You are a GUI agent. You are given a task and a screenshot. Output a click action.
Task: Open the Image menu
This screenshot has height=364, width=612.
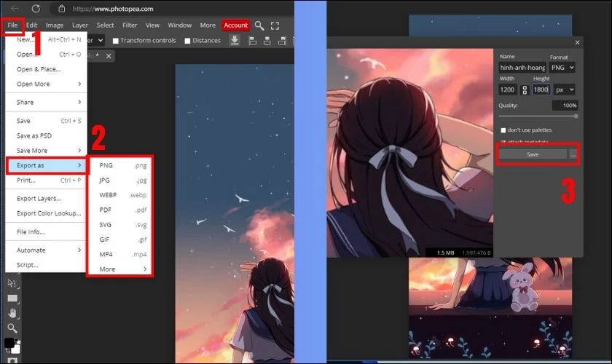[55, 25]
